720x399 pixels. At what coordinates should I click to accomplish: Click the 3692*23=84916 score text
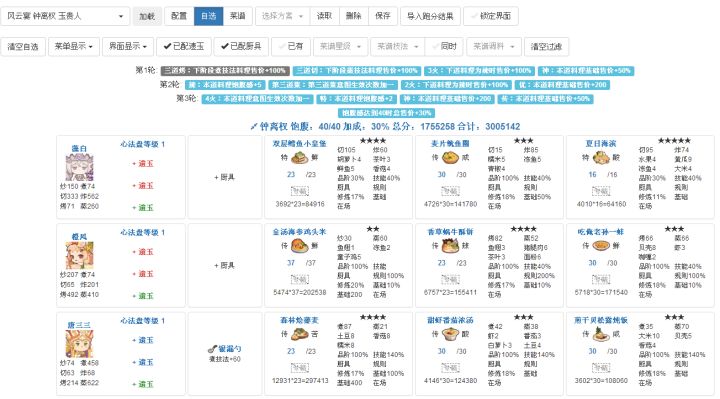pos(300,204)
